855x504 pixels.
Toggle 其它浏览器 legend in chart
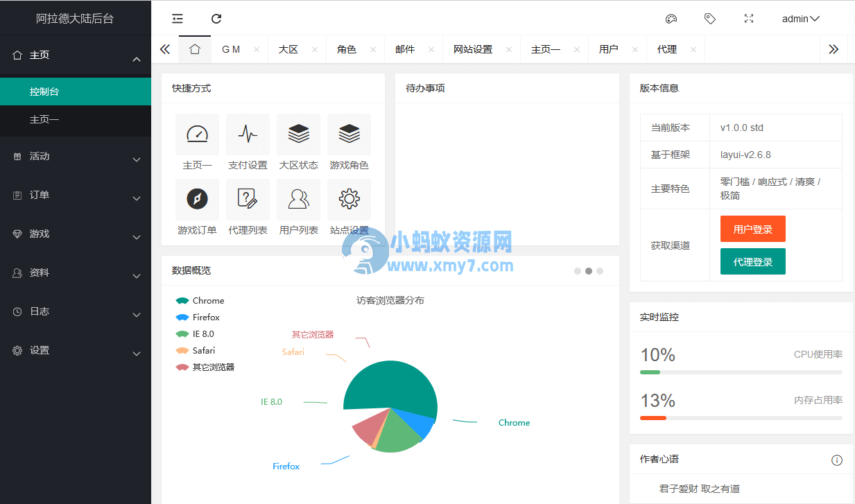pyautogui.click(x=205, y=367)
